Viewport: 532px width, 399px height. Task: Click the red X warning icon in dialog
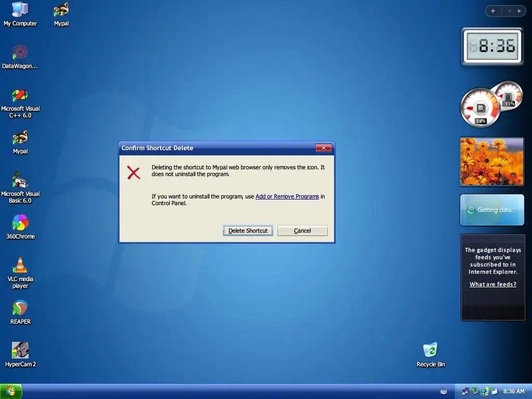[134, 172]
